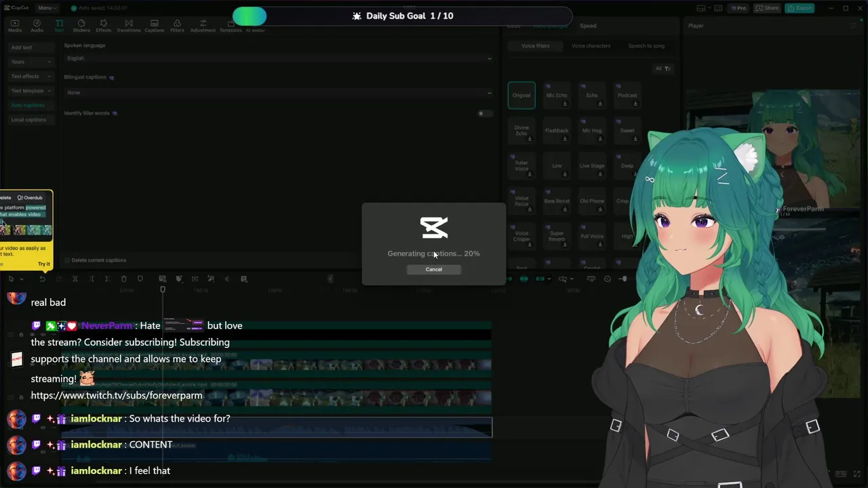Open the Audio panel icon
The height and width of the screenshot is (488, 868).
click(x=37, y=26)
